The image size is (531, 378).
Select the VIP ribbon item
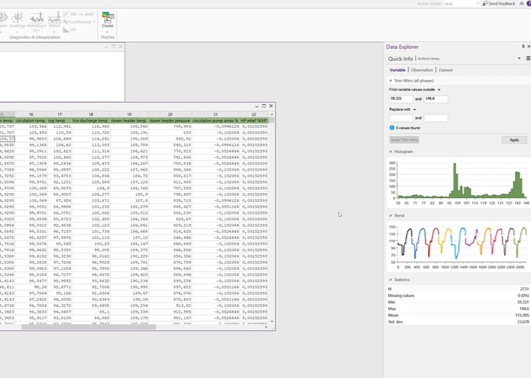click(x=69, y=30)
